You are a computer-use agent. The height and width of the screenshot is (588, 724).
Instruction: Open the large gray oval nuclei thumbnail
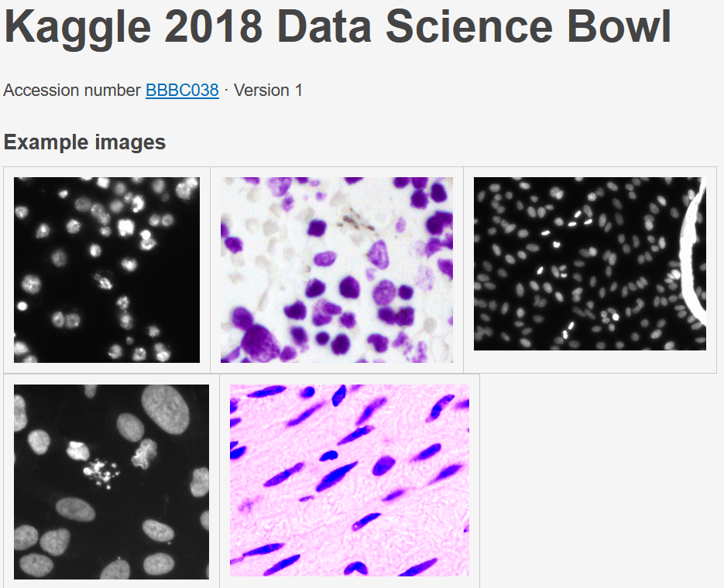(x=112, y=482)
